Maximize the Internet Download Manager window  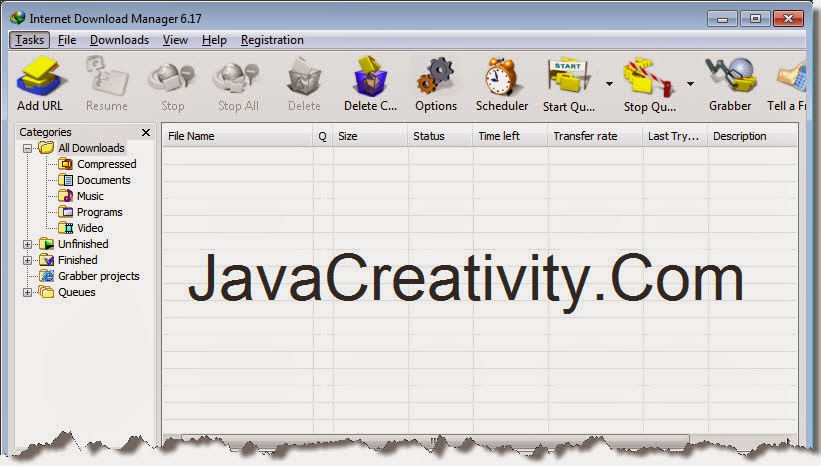coord(755,19)
